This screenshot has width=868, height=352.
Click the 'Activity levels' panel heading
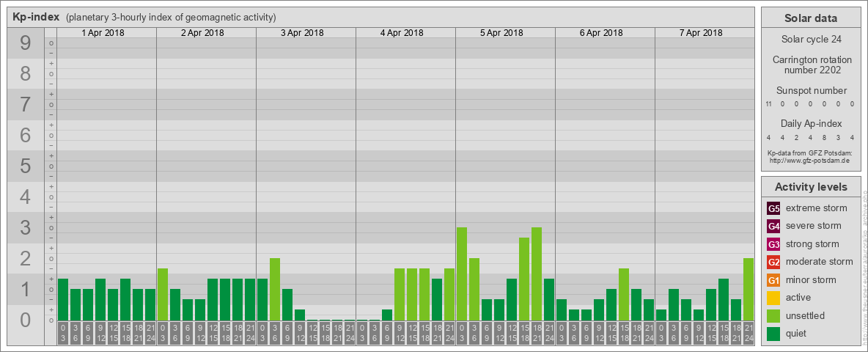811,187
